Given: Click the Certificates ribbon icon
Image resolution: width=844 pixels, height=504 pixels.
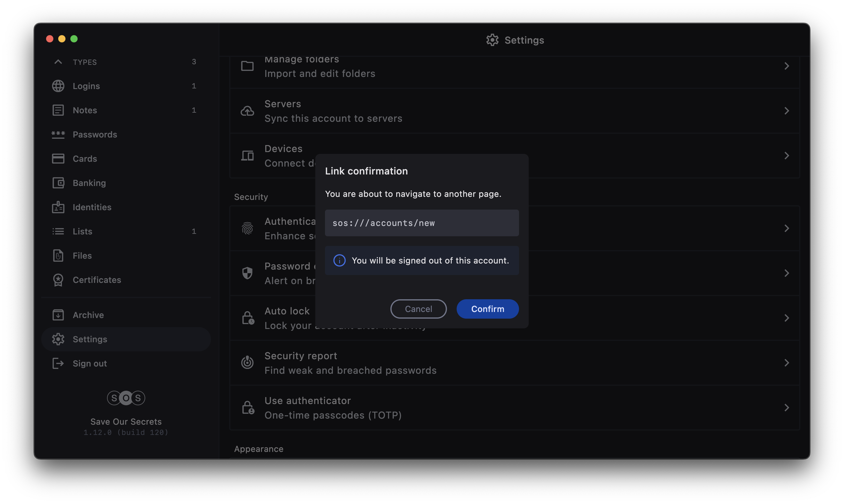Looking at the screenshot, I should click(x=58, y=280).
